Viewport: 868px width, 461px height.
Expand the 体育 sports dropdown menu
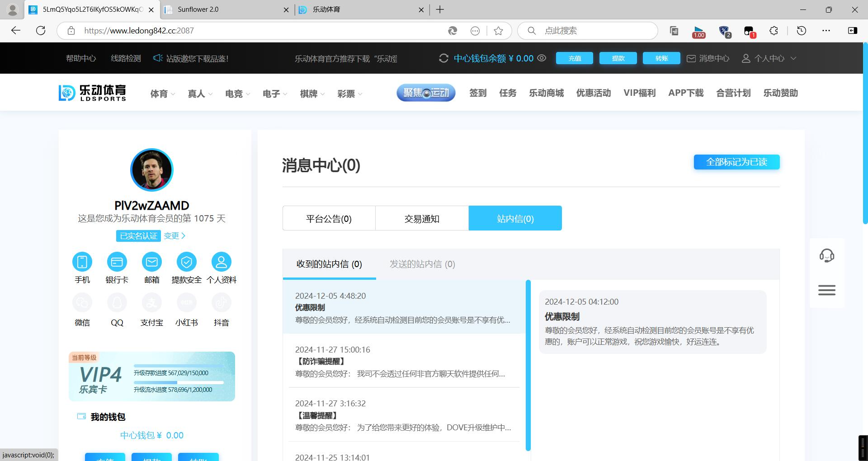pyautogui.click(x=162, y=94)
